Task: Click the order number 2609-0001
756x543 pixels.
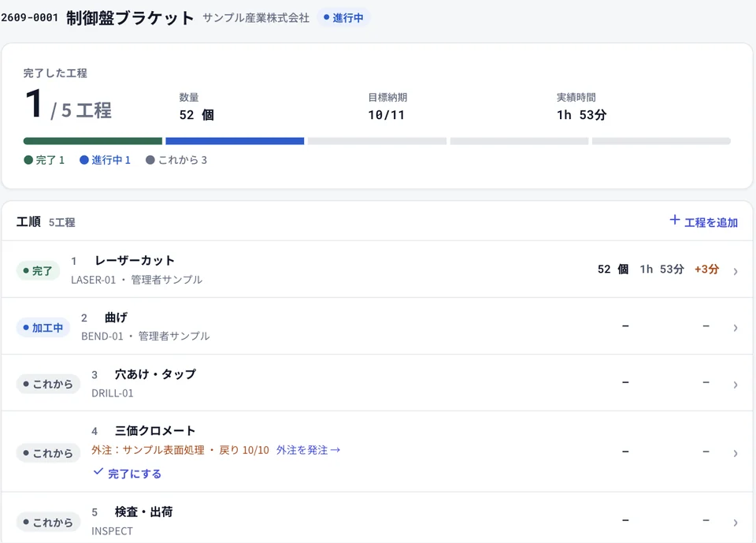Action: click(29, 18)
